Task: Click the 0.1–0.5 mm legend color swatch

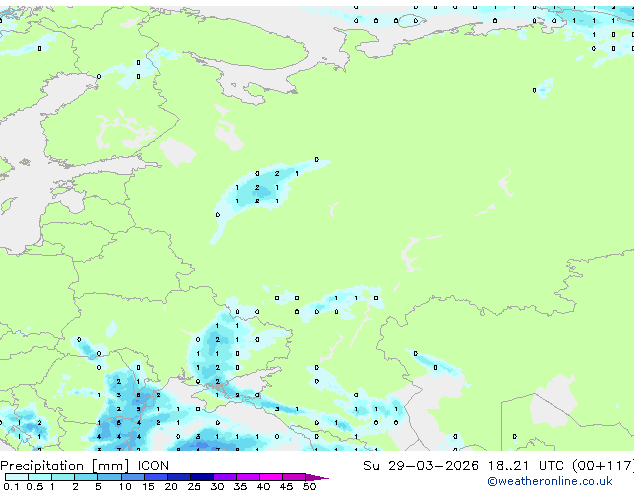Action: (17, 477)
